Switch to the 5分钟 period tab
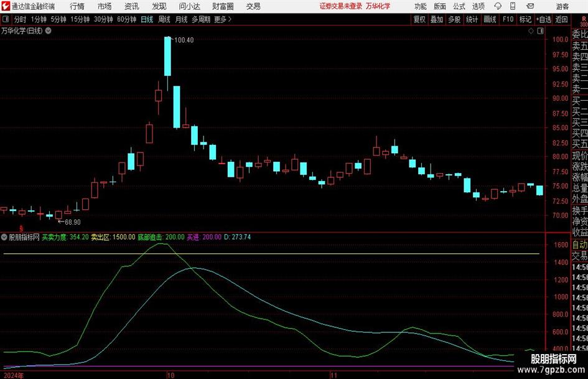588x379 pixels. point(58,19)
